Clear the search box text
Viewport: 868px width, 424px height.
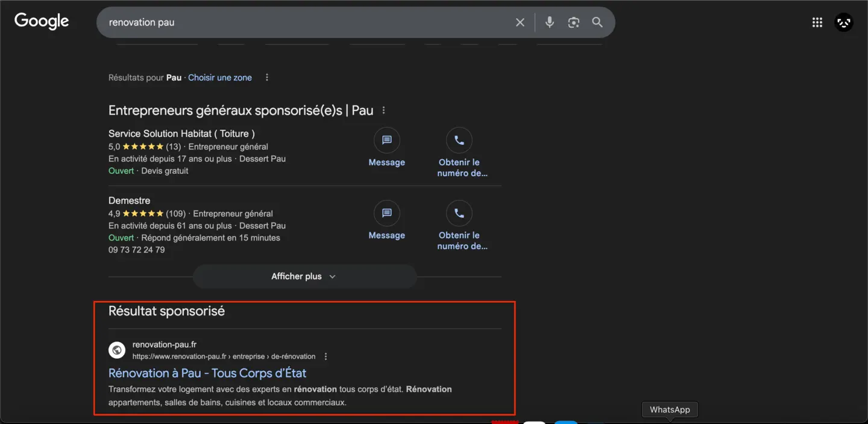coord(520,22)
